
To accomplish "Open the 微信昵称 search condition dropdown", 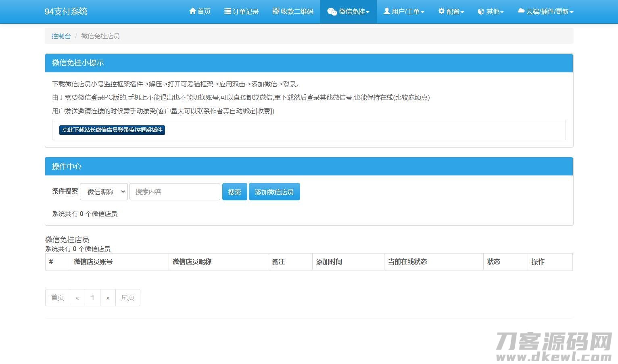I will click(x=104, y=192).
